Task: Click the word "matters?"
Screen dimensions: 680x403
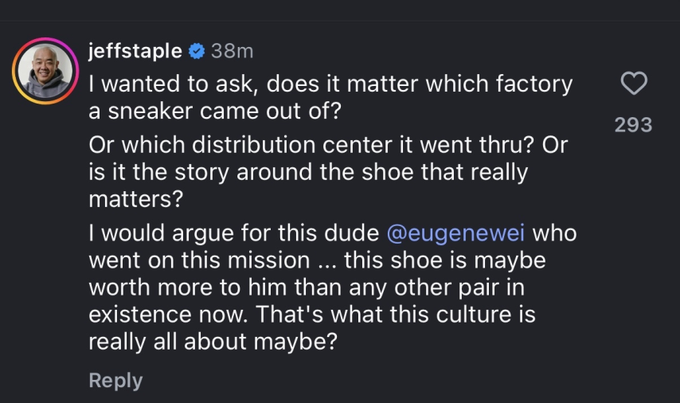Action: pos(135,199)
